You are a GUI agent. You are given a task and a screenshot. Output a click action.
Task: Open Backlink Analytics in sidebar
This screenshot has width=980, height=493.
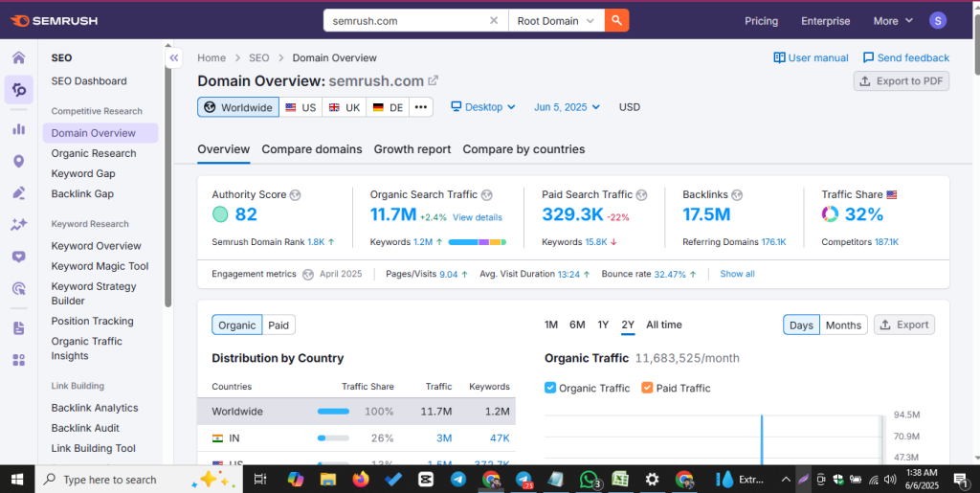95,408
